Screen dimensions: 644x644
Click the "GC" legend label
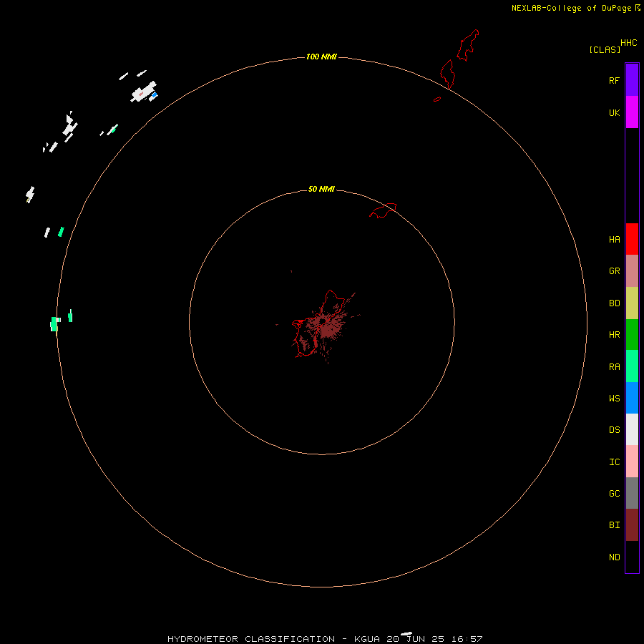615,493
